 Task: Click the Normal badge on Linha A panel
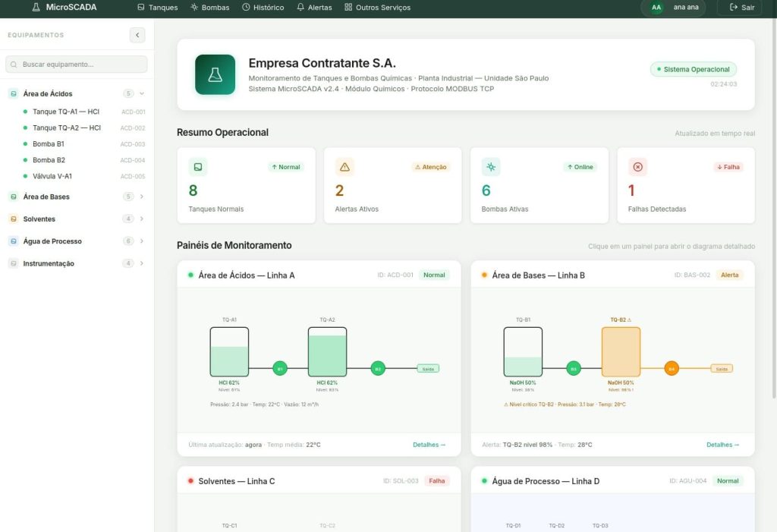click(434, 275)
